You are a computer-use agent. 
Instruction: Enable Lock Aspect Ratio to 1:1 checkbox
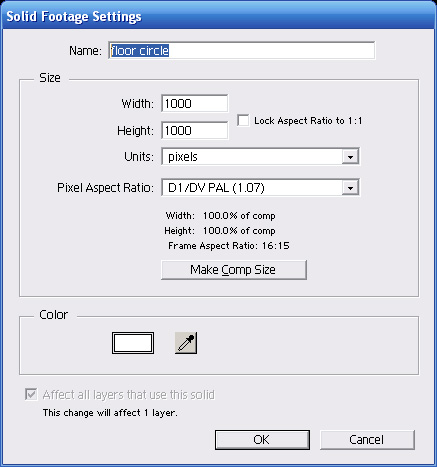coord(243,120)
